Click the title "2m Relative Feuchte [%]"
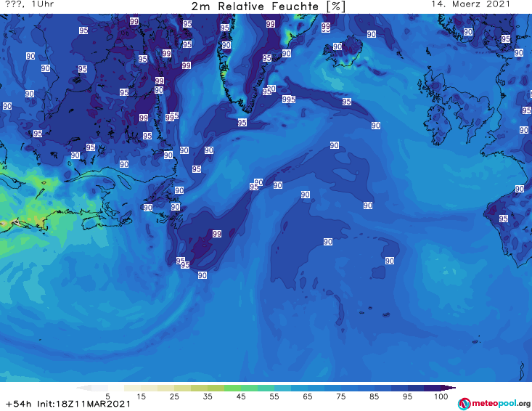The image size is (532, 411). (268, 6)
